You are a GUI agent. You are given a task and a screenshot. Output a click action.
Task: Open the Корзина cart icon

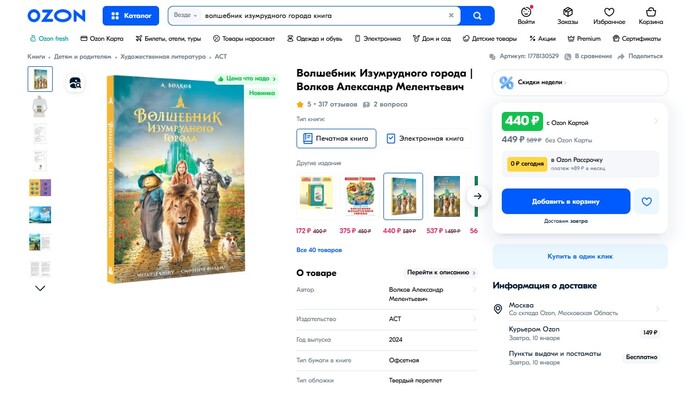point(650,15)
